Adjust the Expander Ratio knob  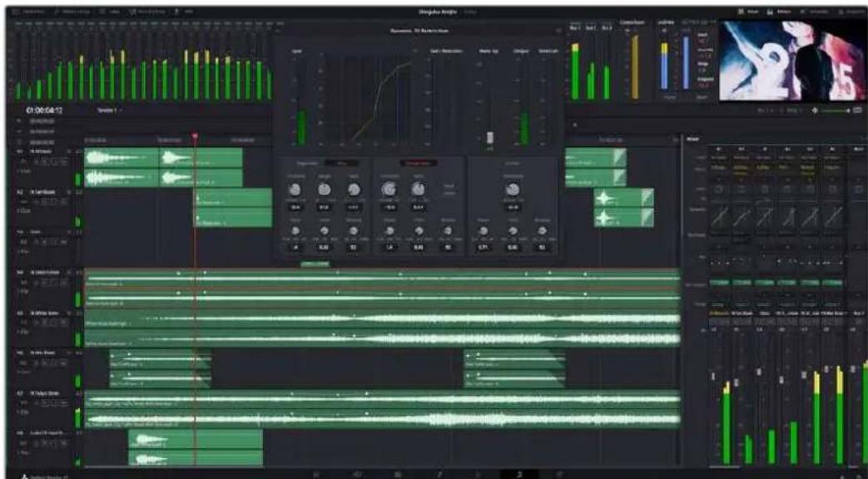click(x=353, y=190)
